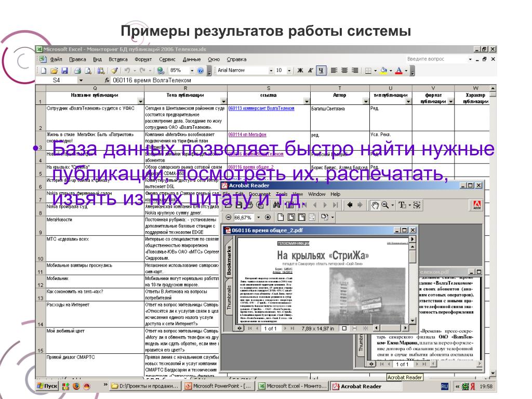The image size is (532, 399).
Task: Select the Text Select tool in Acrobat
Action: click(403, 205)
